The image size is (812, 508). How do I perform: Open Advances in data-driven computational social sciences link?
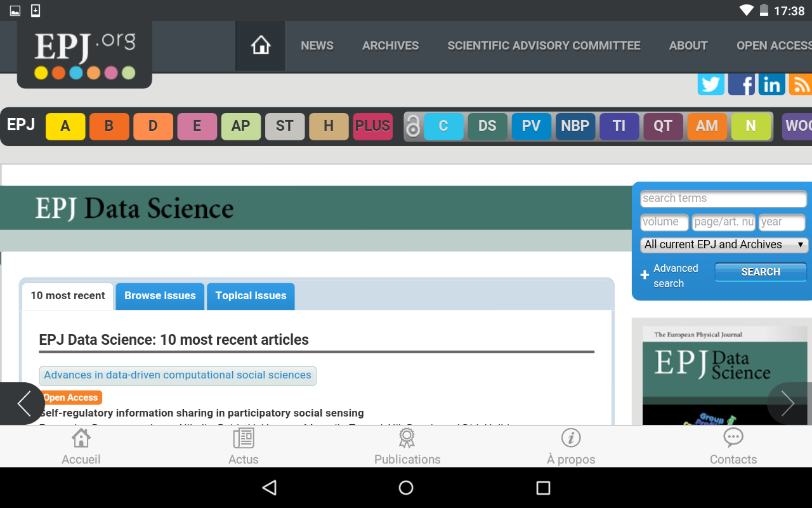(178, 375)
